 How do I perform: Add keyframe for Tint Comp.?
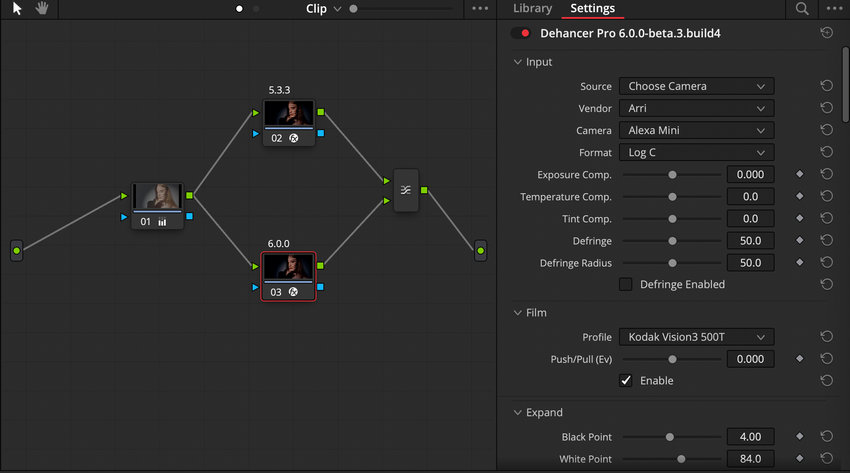[x=800, y=218]
